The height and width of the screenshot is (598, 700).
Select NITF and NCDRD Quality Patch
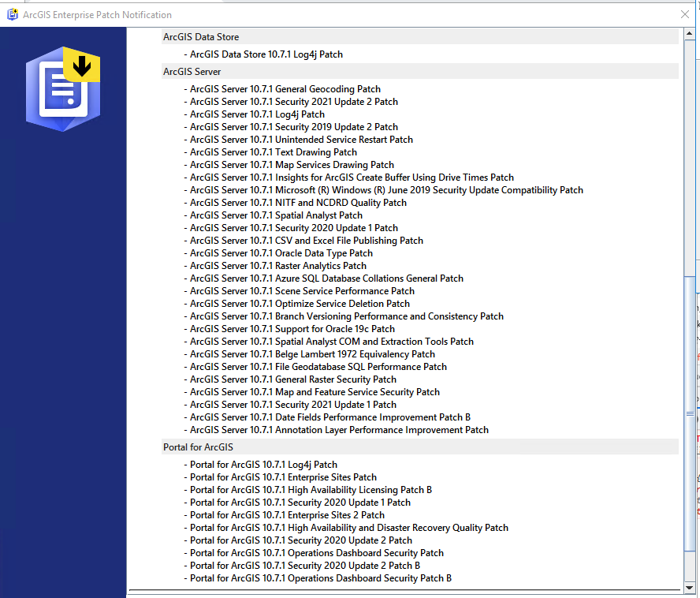[296, 203]
